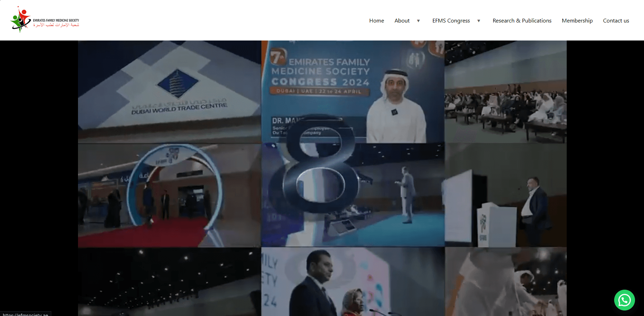The width and height of the screenshot is (644, 316).
Task: Click the green WhatsApp chat icon
Action: [x=624, y=300]
